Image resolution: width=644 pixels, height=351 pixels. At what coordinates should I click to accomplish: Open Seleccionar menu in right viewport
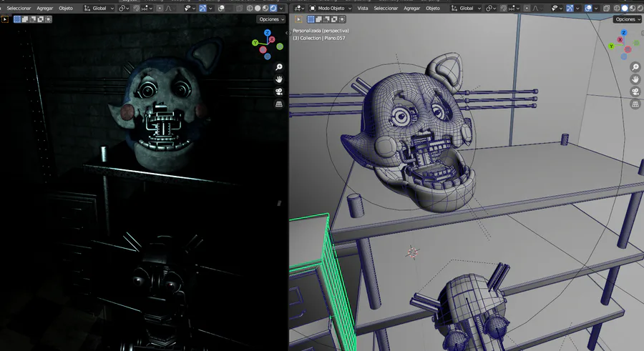[386, 8]
